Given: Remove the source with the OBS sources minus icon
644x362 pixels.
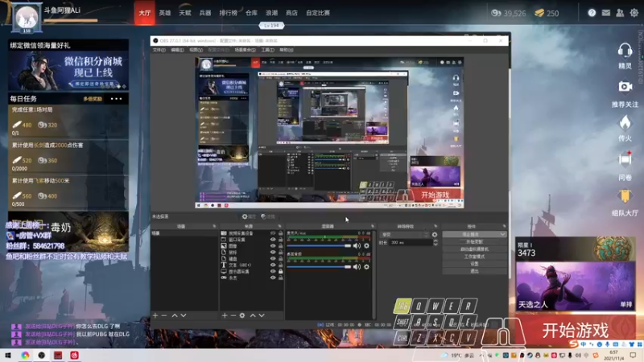Looking at the screenshot, I should 233,315.
